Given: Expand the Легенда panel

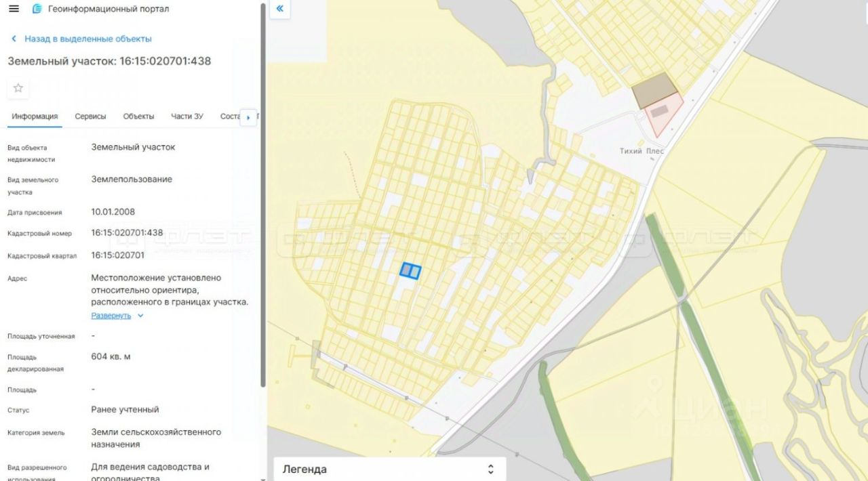Looking at the screenshot, I should coord(389,469).
